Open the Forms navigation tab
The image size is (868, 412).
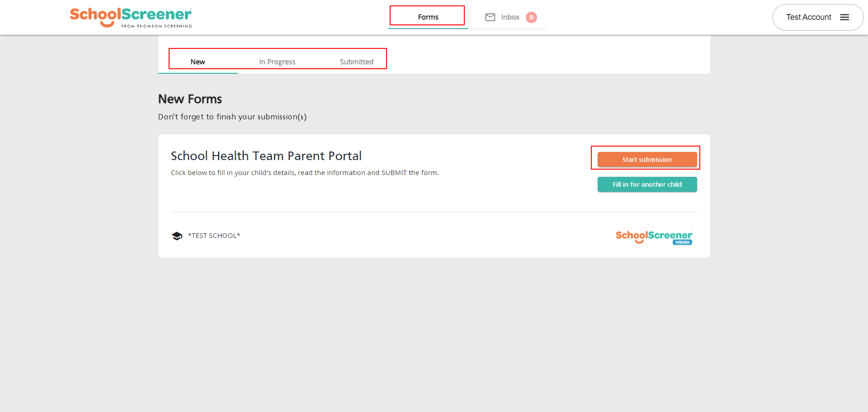point(428,17)
